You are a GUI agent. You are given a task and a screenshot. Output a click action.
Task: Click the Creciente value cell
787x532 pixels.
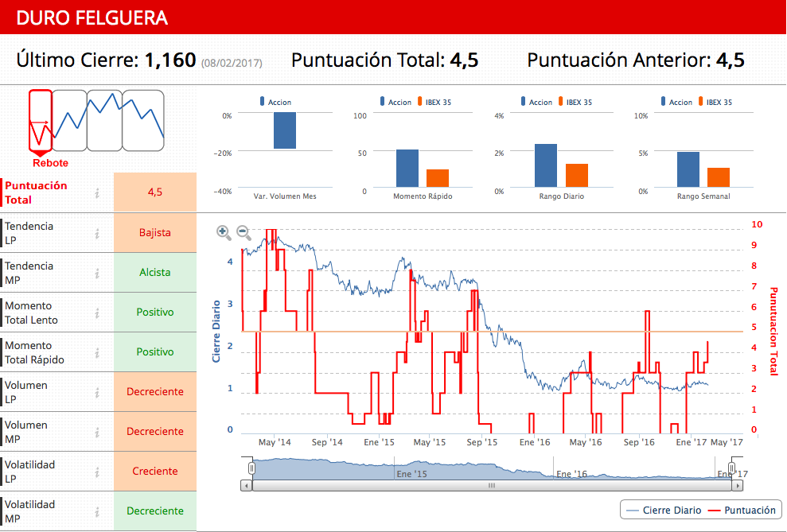[155, 472]
